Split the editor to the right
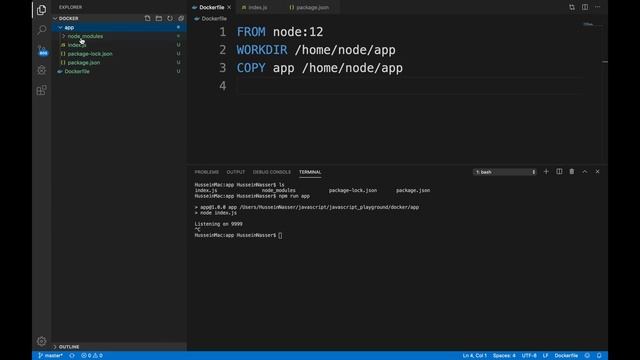The width and height of the screenshot is (640, 360). pyautogui.click(x=585, y=7)
